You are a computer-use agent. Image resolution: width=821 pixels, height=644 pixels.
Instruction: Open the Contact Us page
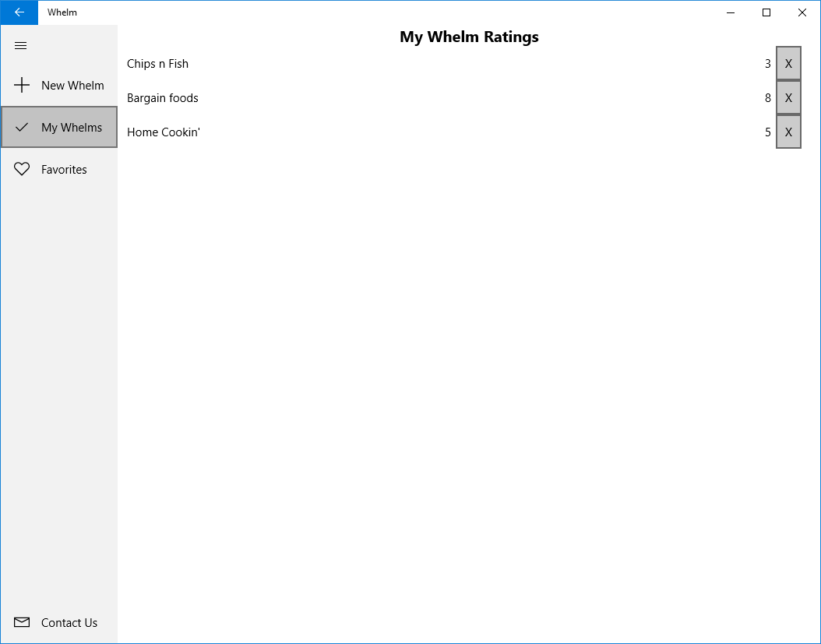click(59, 622)
